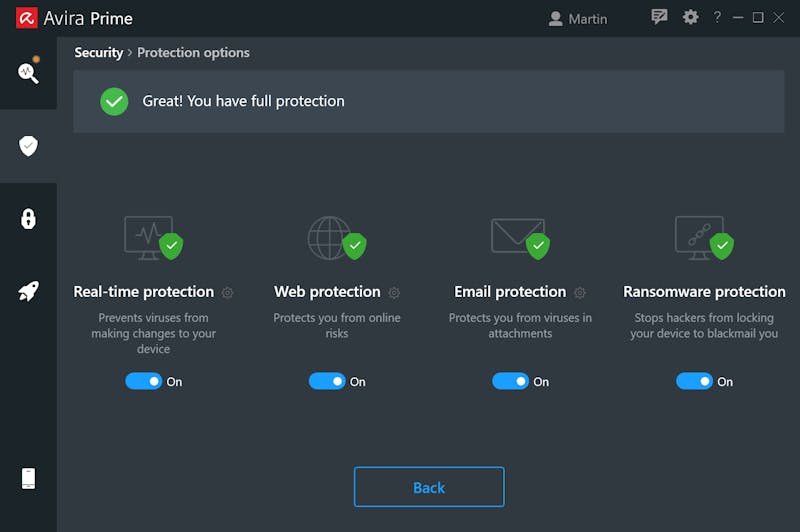Image resolution: width=800 pixels, height=532 pixels.
Task: Open the Performance rocket sidebar icon
Action: click(x=29, y=291)
